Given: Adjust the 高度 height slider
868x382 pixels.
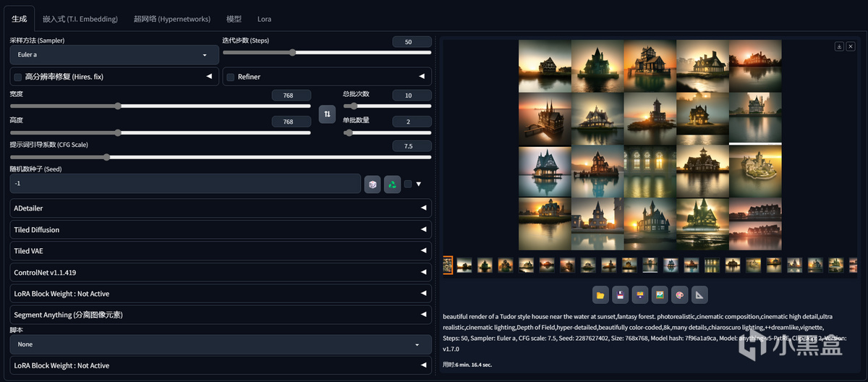Looking at the screenshot, I should pos(161,132).
